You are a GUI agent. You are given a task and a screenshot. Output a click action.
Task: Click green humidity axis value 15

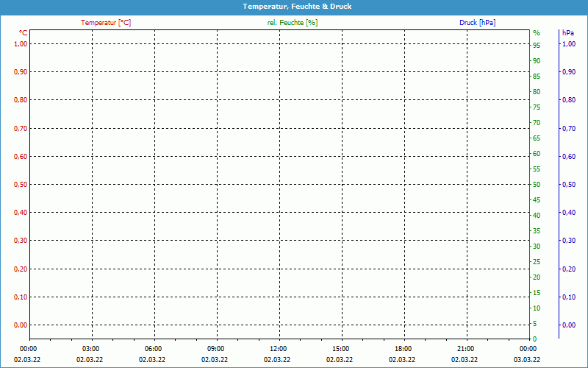pos(537,292)
